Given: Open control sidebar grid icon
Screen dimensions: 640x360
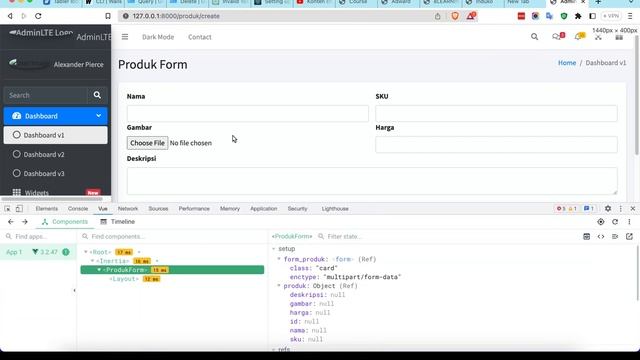Looking at the screenshot, I should [619, 37].
